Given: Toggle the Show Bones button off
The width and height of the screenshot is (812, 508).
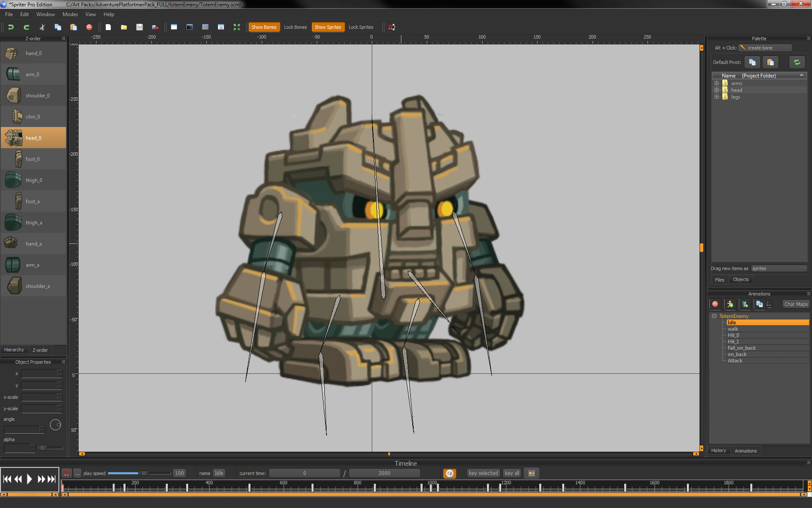Looking at the screenshot, I should 263,27.
